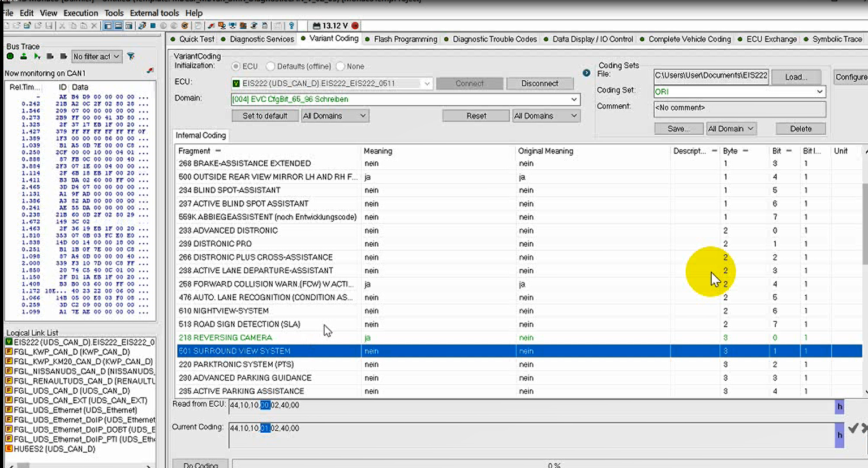Click the cut scissors icon in toolbar
Image resolution: width=868 pixels, height=468 pixels.
point(62,26)
